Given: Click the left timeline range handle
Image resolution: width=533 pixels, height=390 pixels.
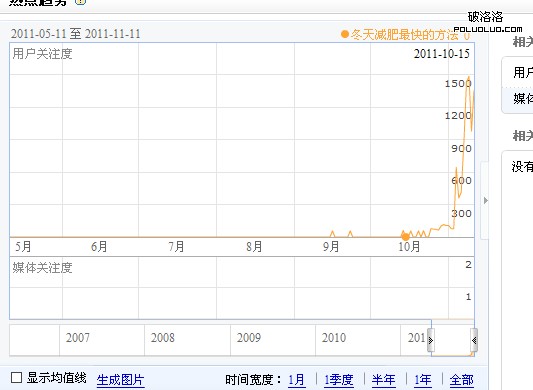Looking at the screenshot, I should coord(431,340).
